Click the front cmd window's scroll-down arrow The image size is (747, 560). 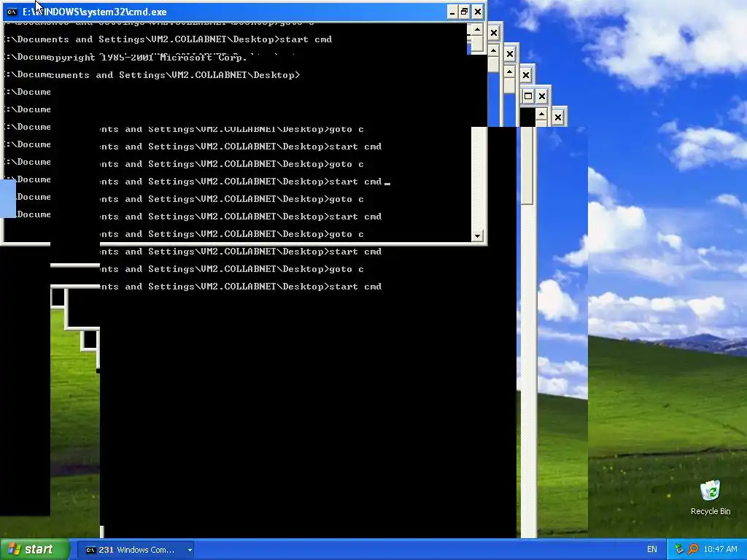coord(477,236)
